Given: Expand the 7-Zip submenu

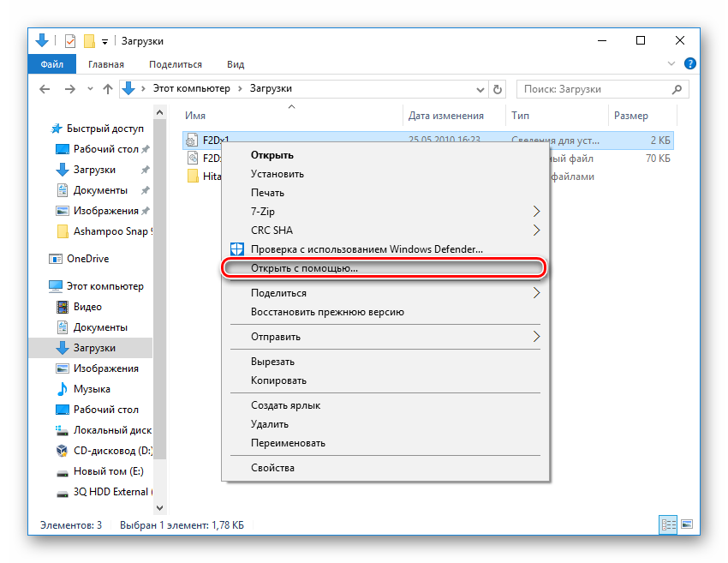Looking at the screenshot, I should coord(537,212).
